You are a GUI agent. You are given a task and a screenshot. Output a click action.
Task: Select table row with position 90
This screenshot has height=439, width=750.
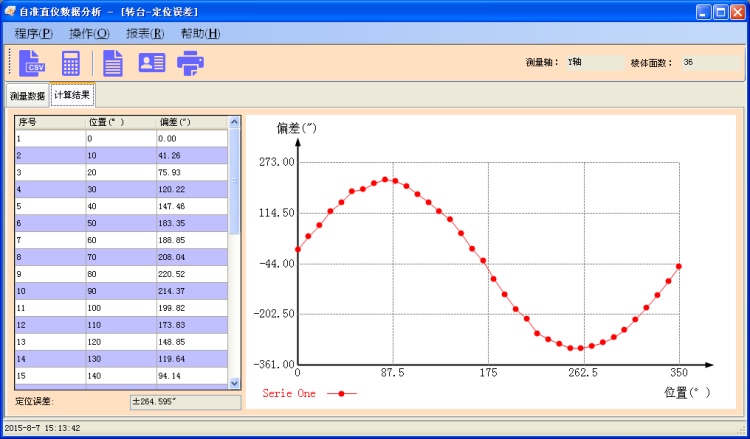120,291
